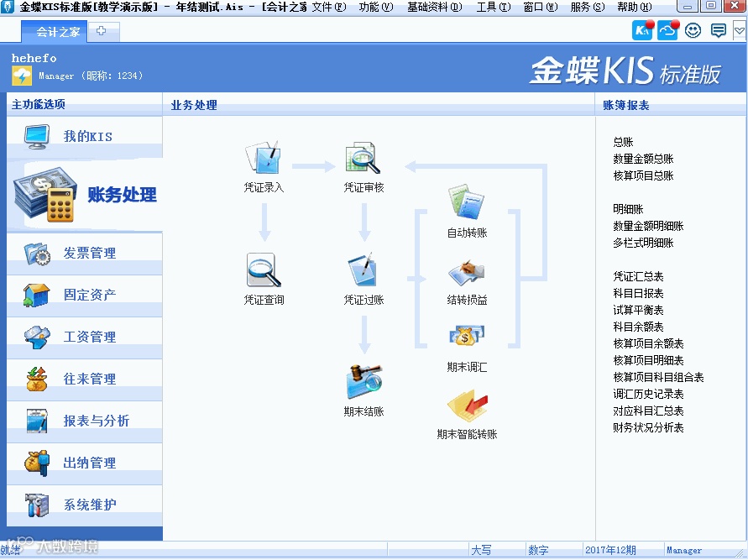Click the user avatar lightning cloud icon
The width and height of the screenshot is (748, 560).
(x=22, y=76)
